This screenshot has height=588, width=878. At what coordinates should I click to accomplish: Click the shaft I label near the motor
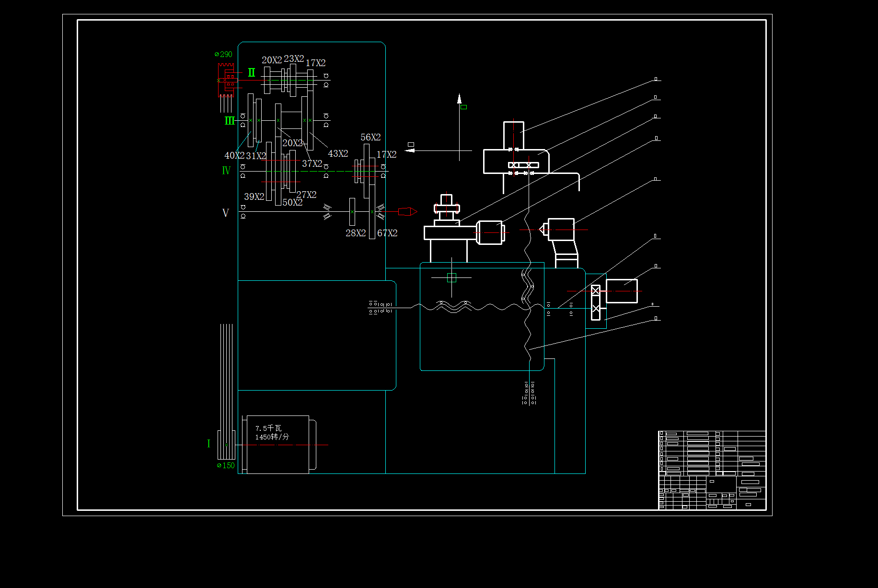[208, 443]
